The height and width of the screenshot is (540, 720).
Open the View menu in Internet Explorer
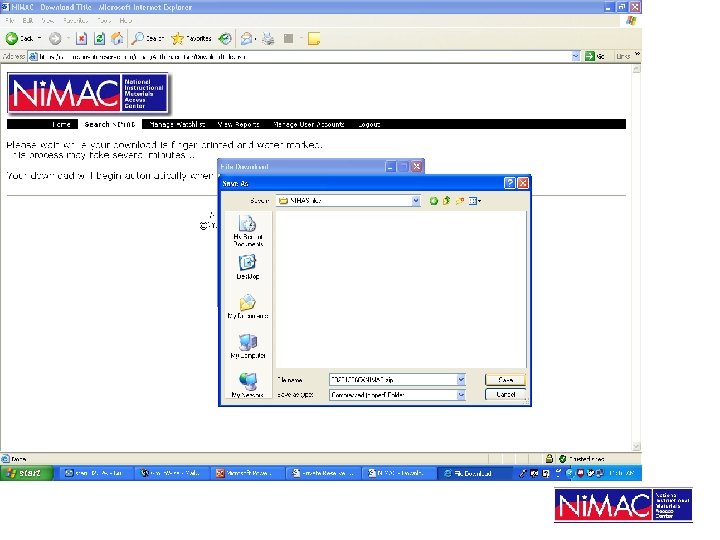tap(47, 21)
